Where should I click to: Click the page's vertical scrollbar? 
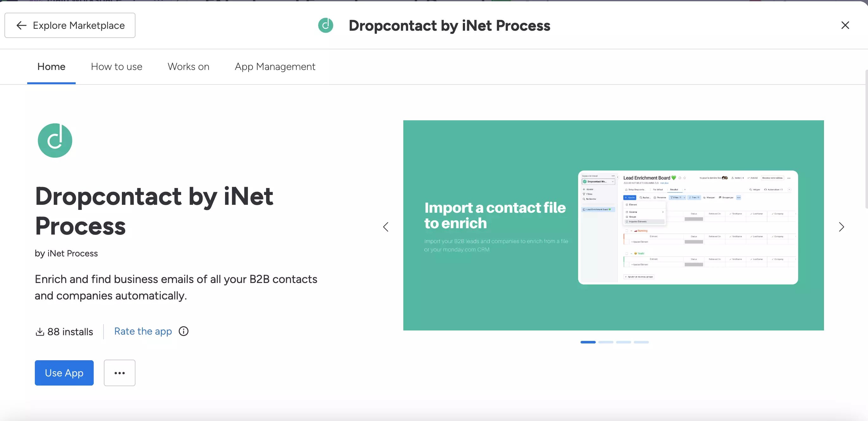coord(866,138)
